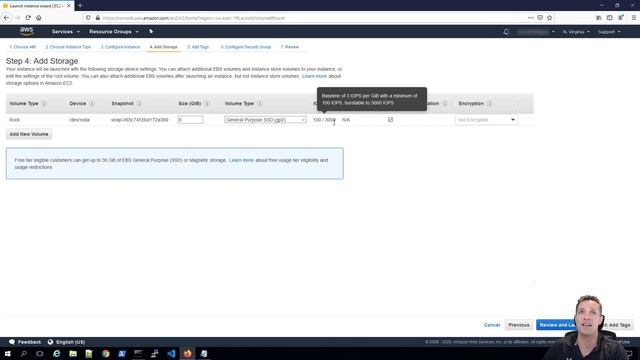640x360 pixels.
Task: Click the tracking protection shield icon
Action: tap(88, 18)
